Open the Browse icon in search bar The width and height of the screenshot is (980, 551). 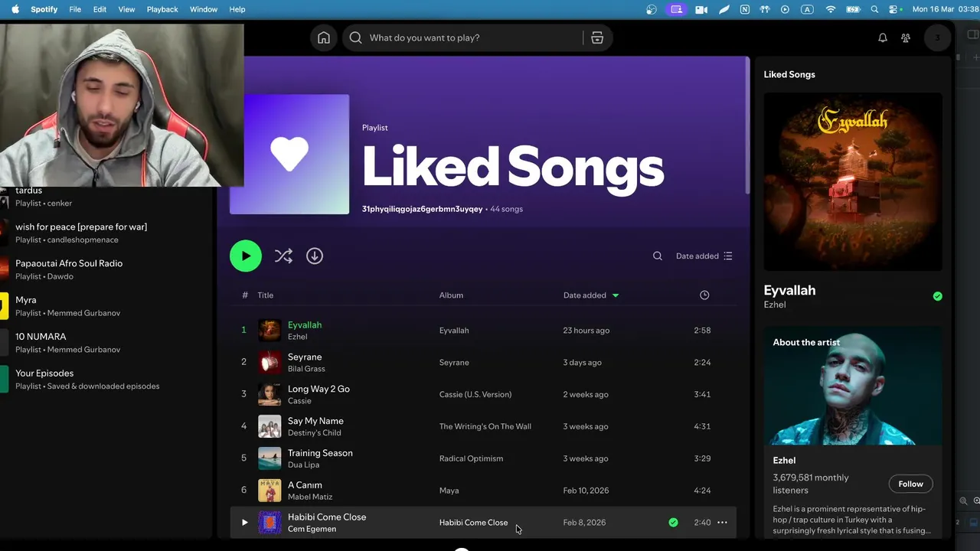tap(597, 37)
